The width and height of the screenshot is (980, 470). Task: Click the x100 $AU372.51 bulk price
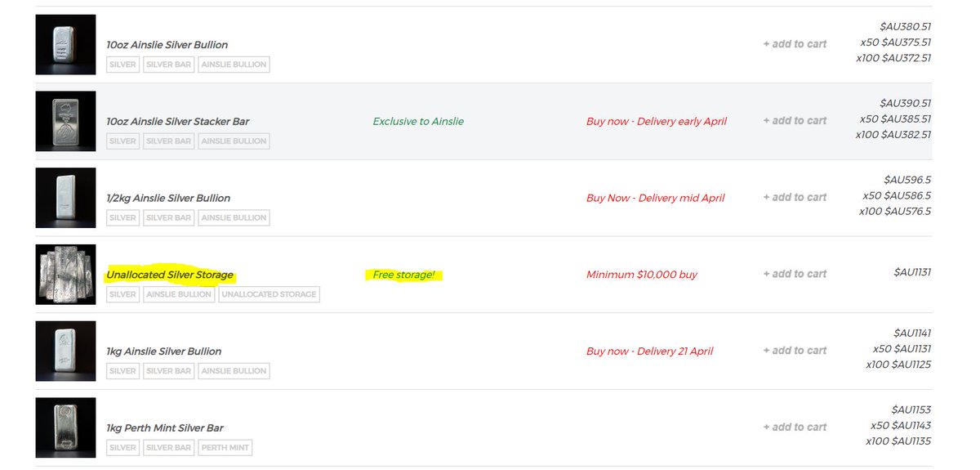tap(893, 58)
